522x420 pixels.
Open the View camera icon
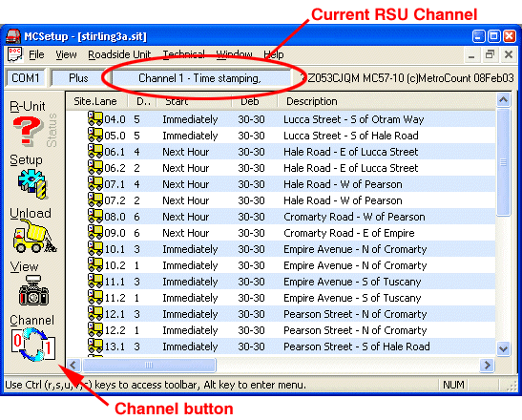(x=33, y=290)
